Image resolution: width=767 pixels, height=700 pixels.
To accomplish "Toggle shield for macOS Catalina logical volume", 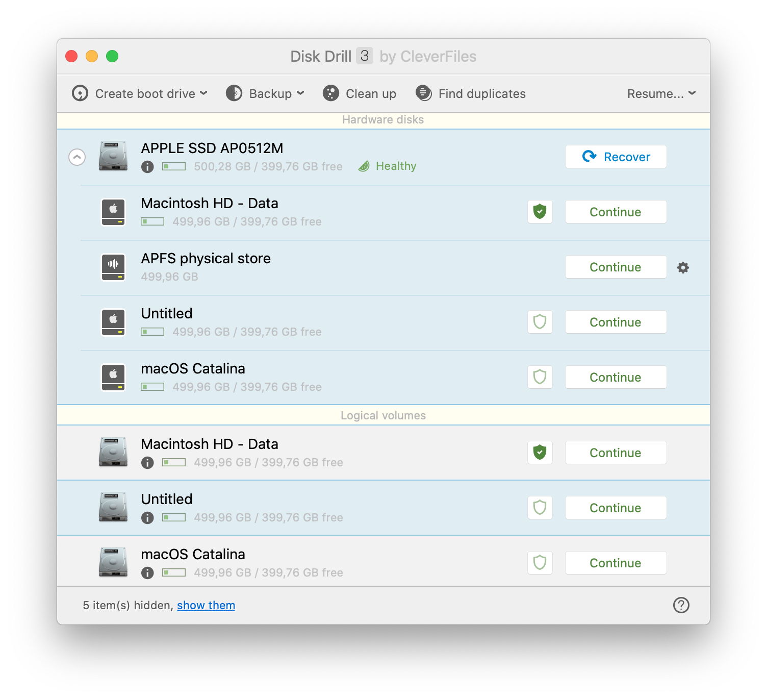I will coord(540,563).
